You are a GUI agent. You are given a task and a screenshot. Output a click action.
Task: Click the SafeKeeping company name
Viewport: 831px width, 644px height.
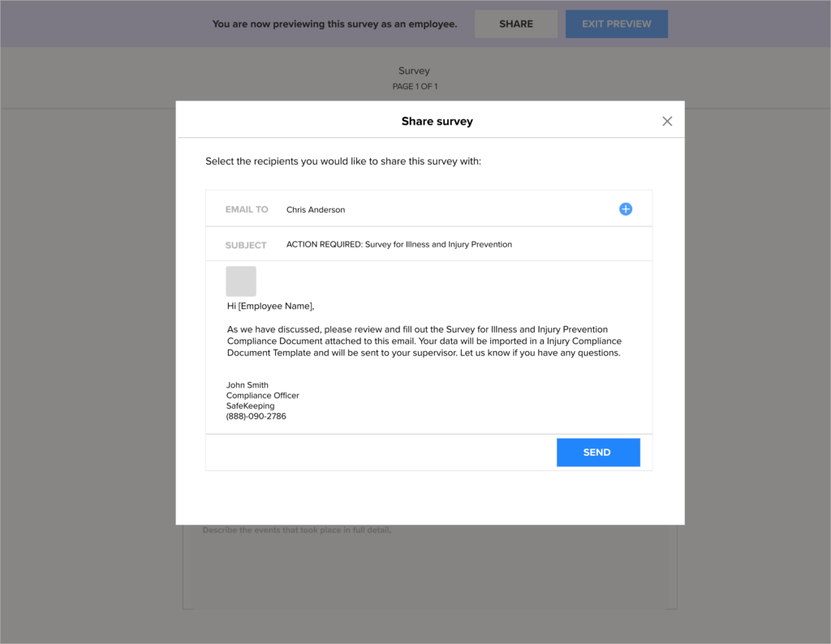[251, 406]
